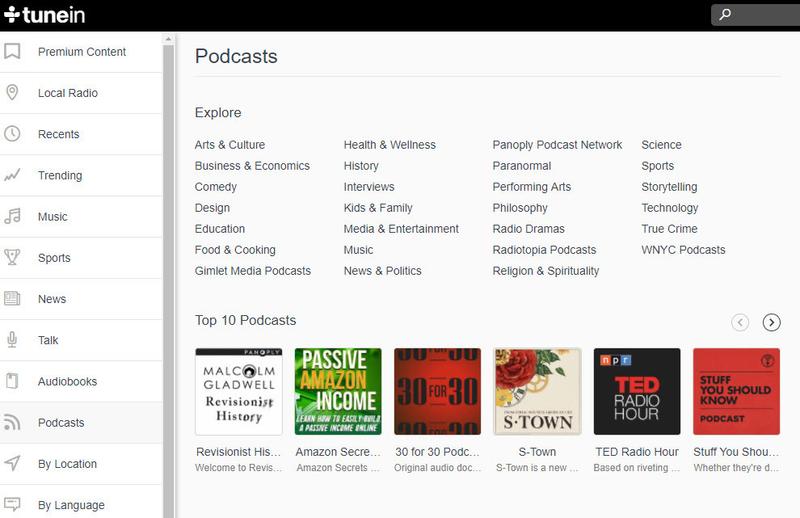Show next Top 10 Podcasts
800x518 pixels.
click(771, 322)
